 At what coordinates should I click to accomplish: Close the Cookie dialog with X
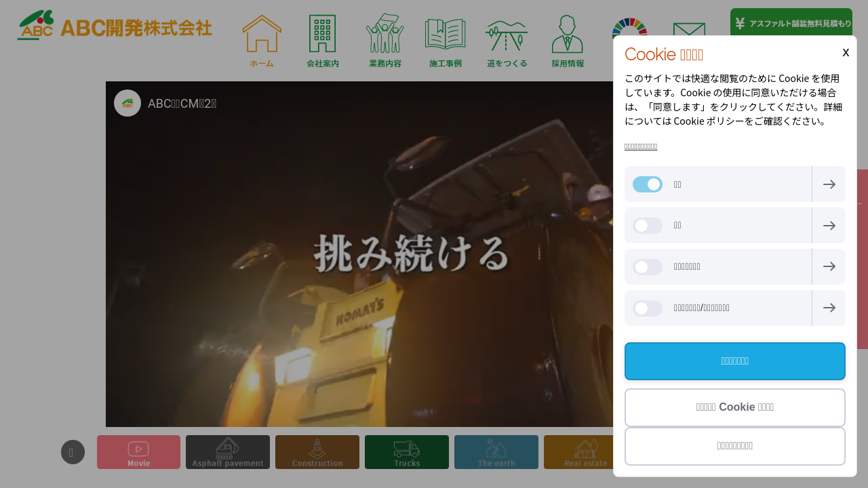(x=846, y=52)
